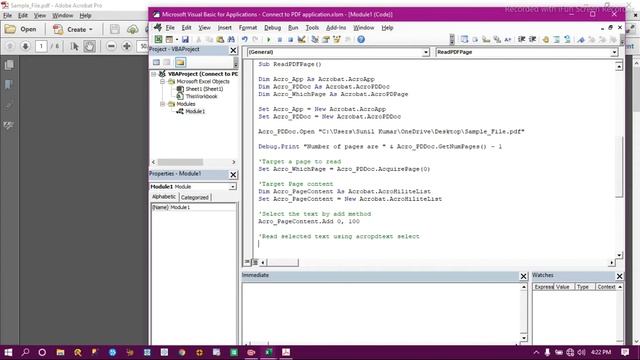
Task: Click the Break (pause) icon in VBA toolbar
Action: click(280, 40)
